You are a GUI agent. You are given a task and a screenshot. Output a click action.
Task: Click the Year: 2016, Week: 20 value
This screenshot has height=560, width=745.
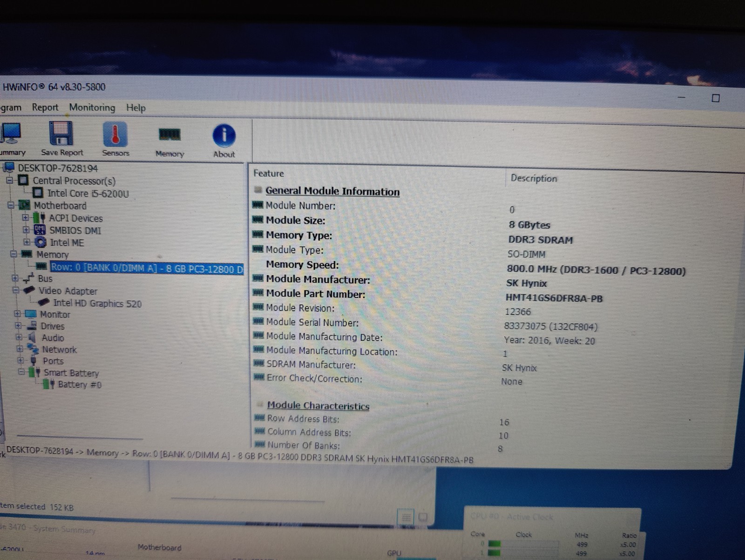549,340
